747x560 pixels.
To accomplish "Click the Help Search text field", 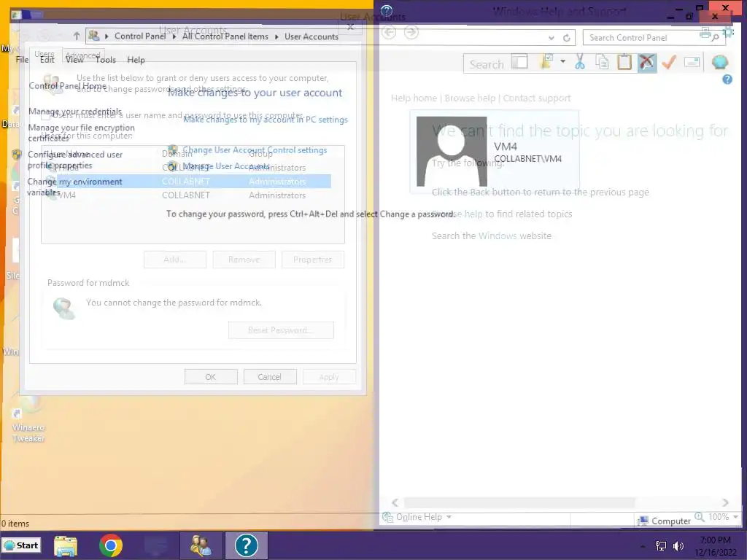I will click(x=487, y=64).
